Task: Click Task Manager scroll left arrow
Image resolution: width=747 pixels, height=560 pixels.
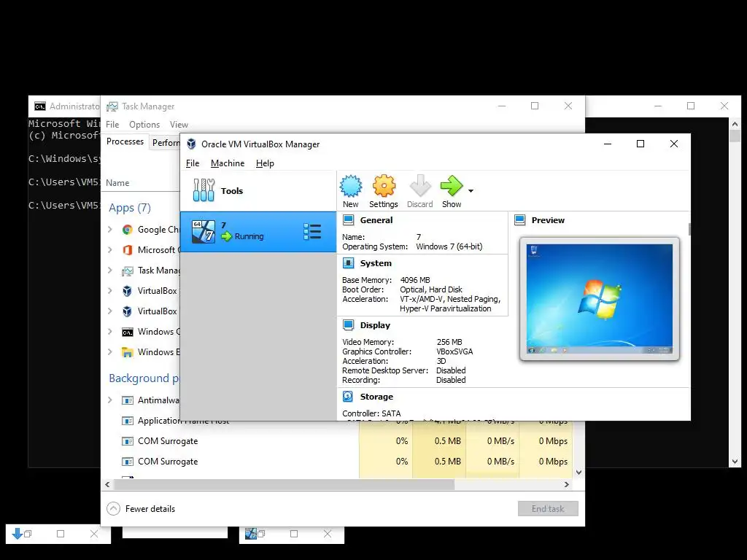Action: point(107,484)
